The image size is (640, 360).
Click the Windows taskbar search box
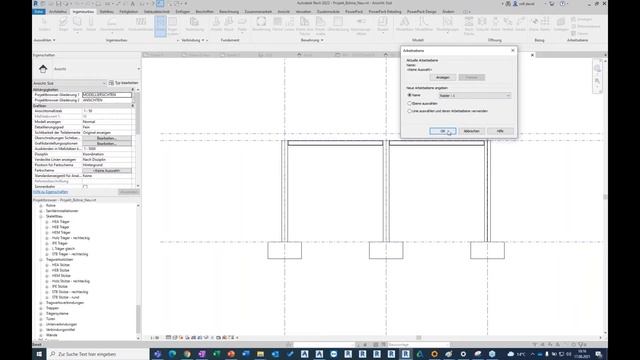[98, 354]
